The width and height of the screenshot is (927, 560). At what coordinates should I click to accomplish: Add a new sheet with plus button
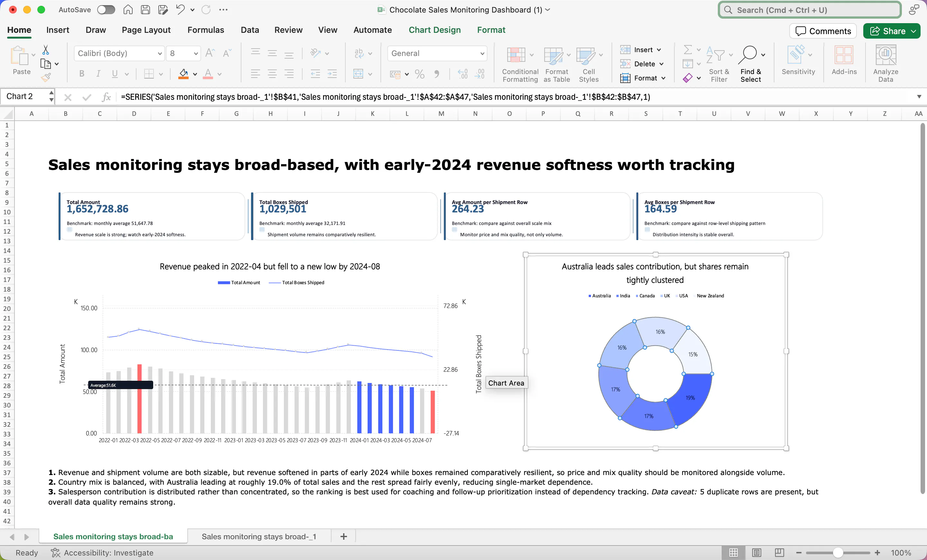(343, 536)
